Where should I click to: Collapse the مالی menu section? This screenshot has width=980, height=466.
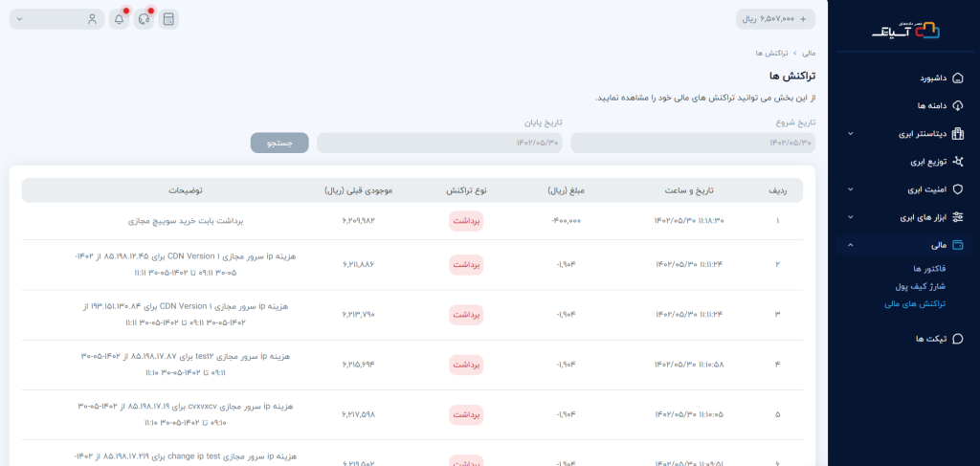pos(851,246)
